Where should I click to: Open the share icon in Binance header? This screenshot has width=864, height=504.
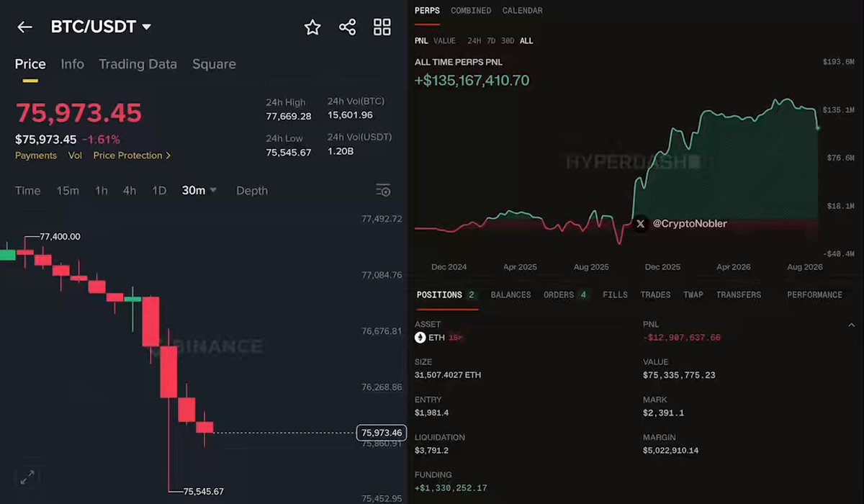[x=347, y=27]
